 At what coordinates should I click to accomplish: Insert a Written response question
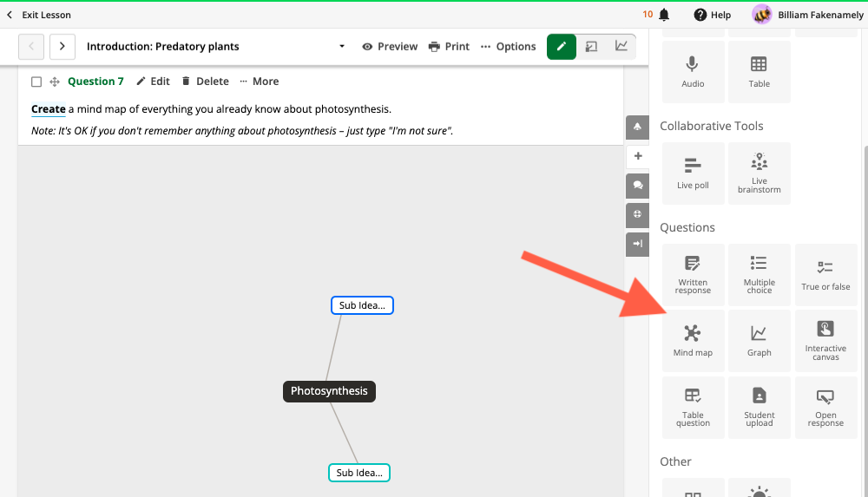(x=693, y=275)
